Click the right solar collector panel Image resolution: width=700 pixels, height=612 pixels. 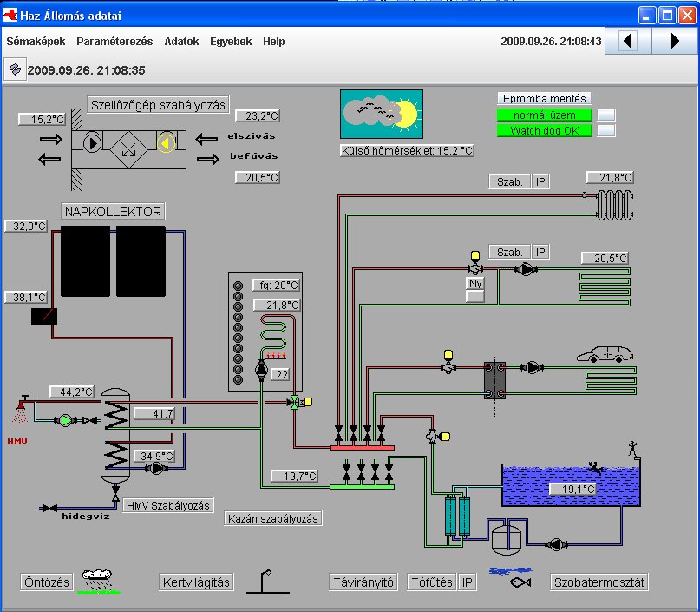(141, 261)
